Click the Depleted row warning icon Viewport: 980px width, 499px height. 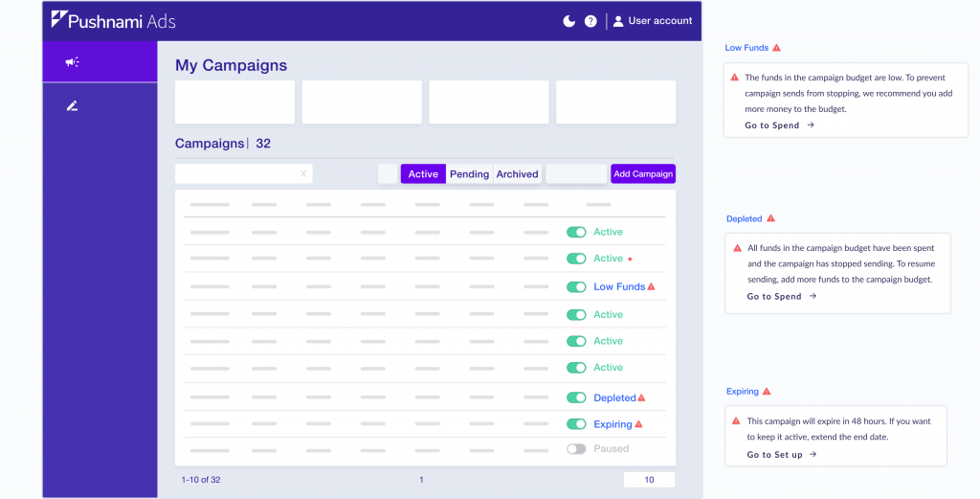pyautogui.click(x=642, y=397)
